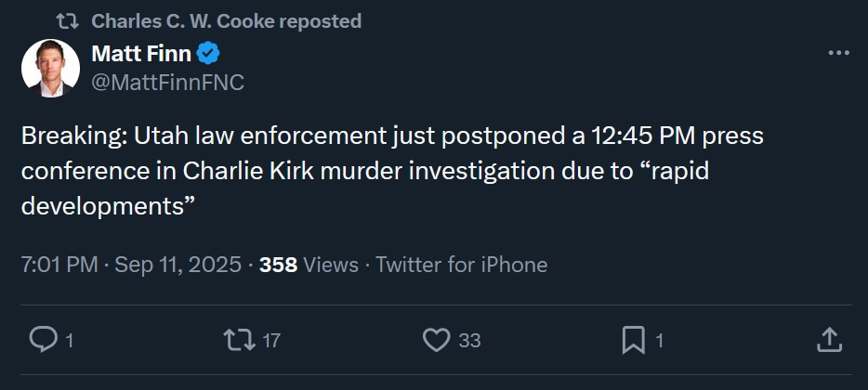The width and height of the screenshot is (868, 390).
Task: Visit the @MattFinnFNC handle
Action: [x=167, y=83]
